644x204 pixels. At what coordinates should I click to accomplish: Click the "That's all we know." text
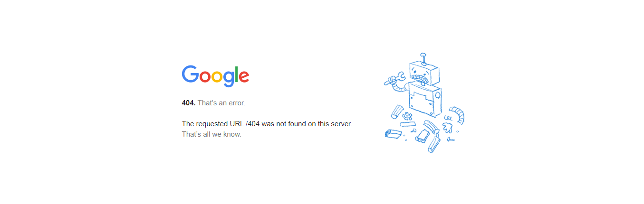click(211, 134)
